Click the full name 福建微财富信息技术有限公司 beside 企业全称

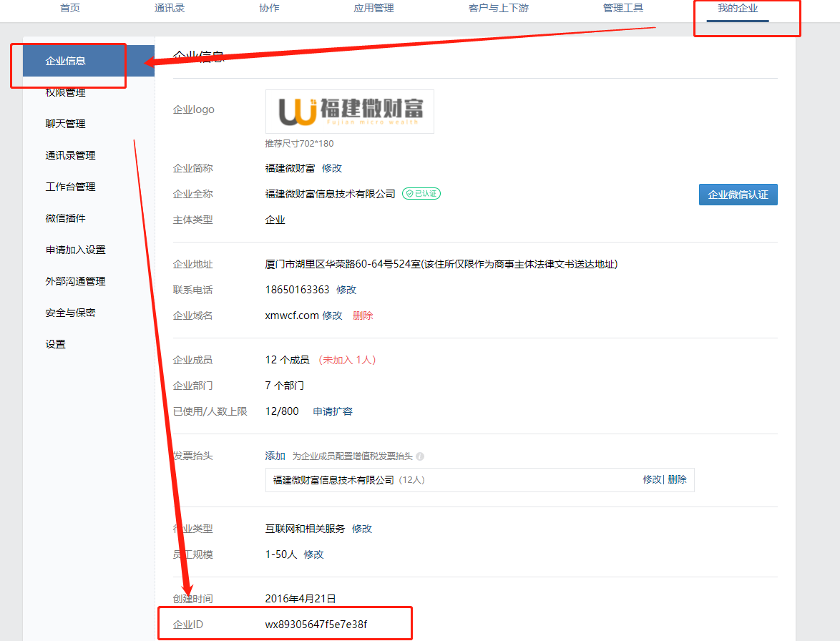click(330, 194)
